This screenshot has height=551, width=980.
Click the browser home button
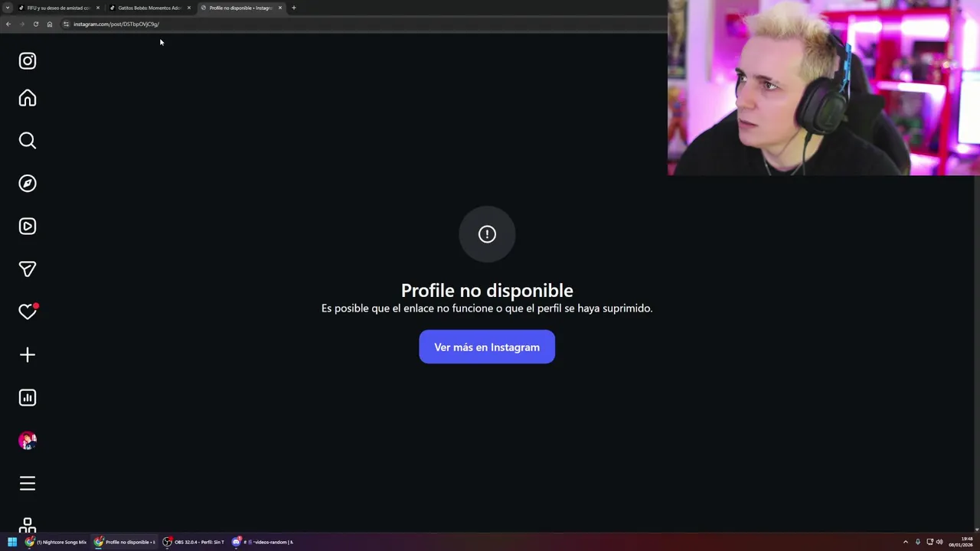coord(50,24)
